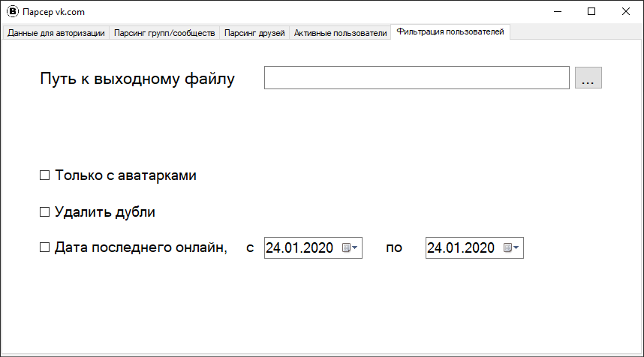Select the year part of the start date
Screen dimensions: 644x357
coord(319,248)
